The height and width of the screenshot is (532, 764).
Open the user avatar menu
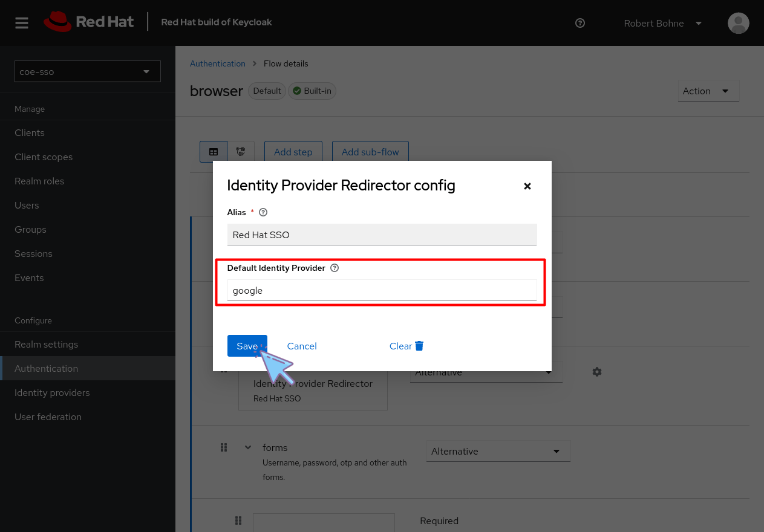[738, 23]
